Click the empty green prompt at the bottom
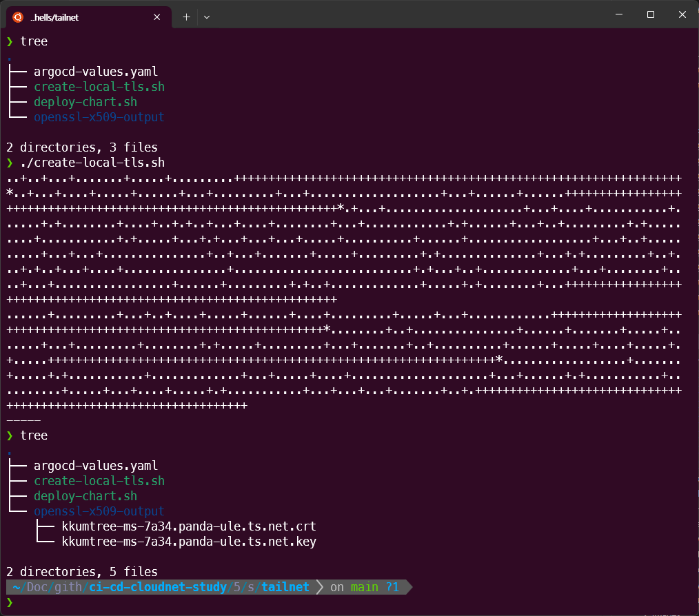Viewport: 699px width, 616px height. (x=10, y=603)
